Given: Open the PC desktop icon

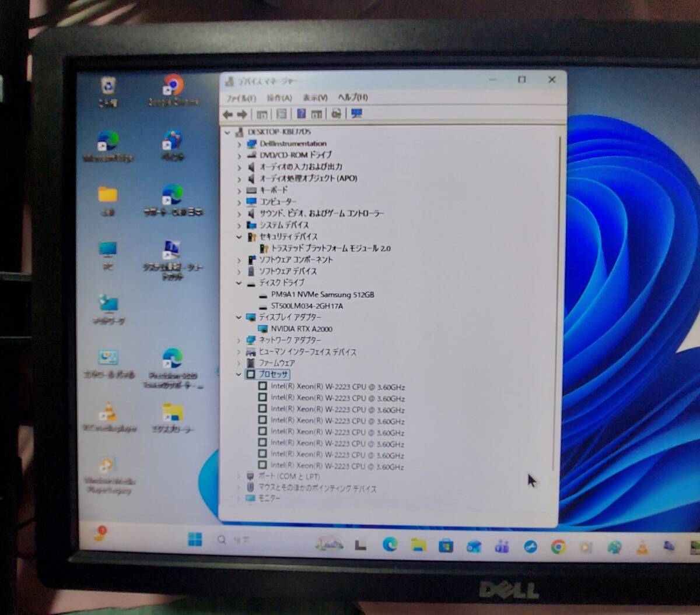Looking at the screenshot, I should click(x=108, y=255).
